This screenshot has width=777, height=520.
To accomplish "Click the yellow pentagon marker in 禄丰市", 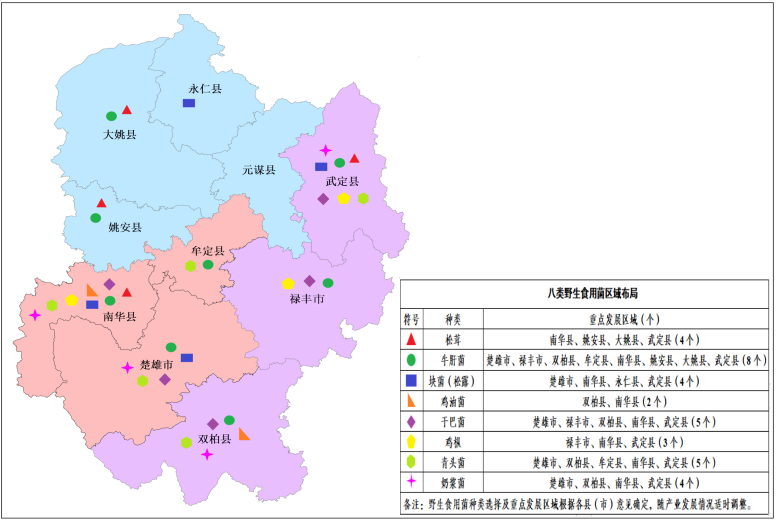I will coord(288,284).
